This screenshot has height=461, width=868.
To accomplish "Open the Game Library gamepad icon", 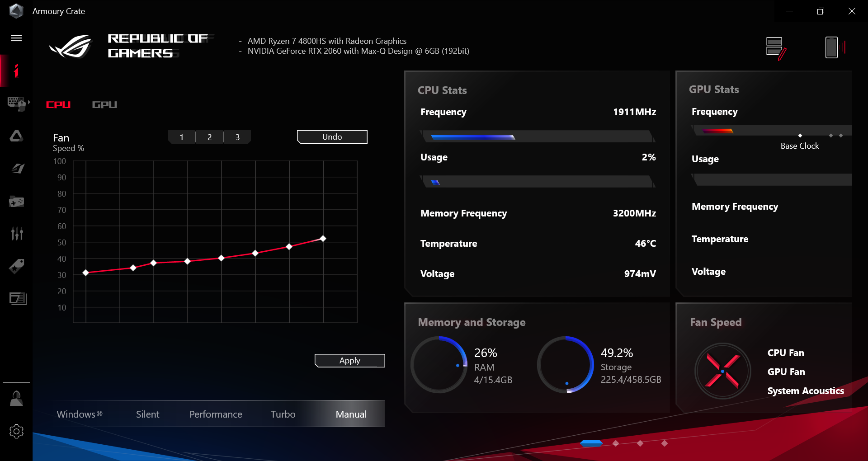I will pos(17,202).
